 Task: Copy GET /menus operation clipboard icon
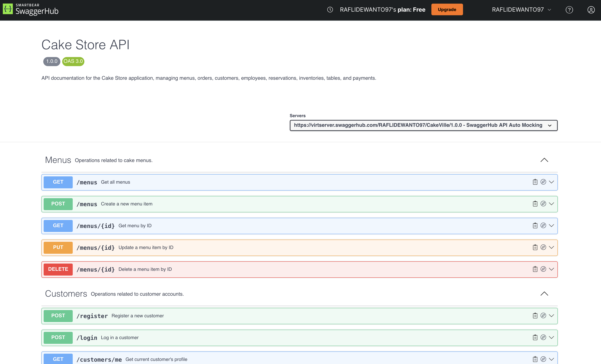(x=535, y=182)
